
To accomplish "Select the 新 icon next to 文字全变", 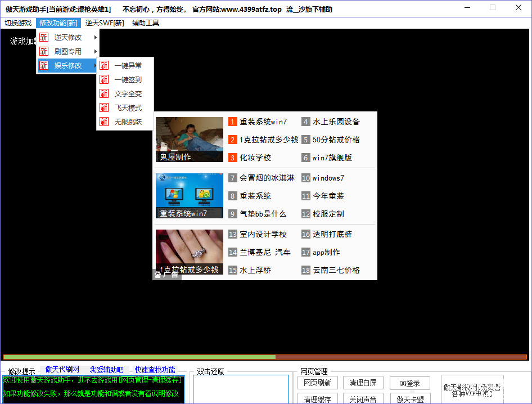I will 104,93.
